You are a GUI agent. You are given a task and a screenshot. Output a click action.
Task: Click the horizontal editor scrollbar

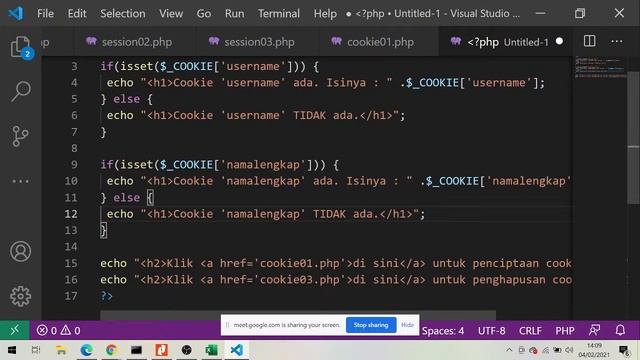[x=298, y=316]
